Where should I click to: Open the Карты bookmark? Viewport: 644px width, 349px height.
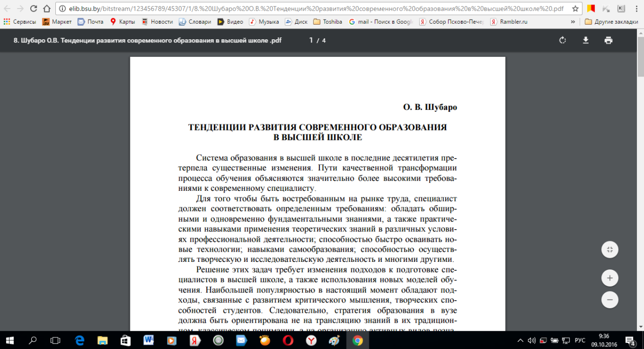coord(123,22)
